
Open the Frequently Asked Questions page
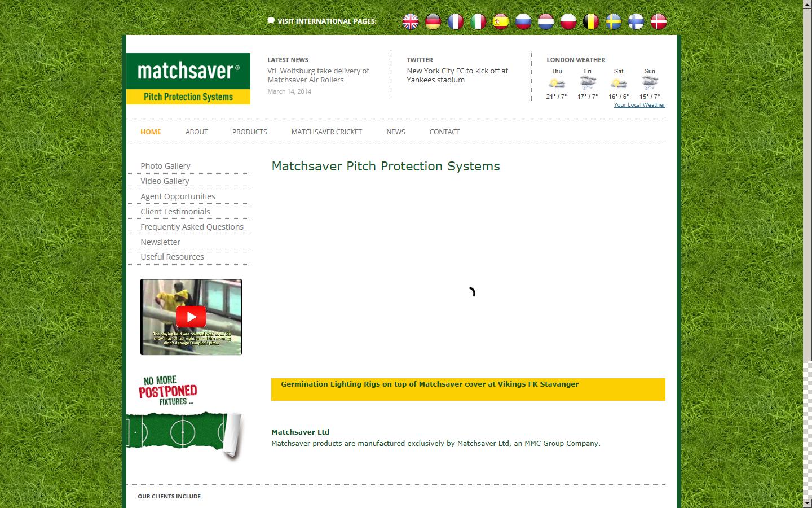click(192, 226)
